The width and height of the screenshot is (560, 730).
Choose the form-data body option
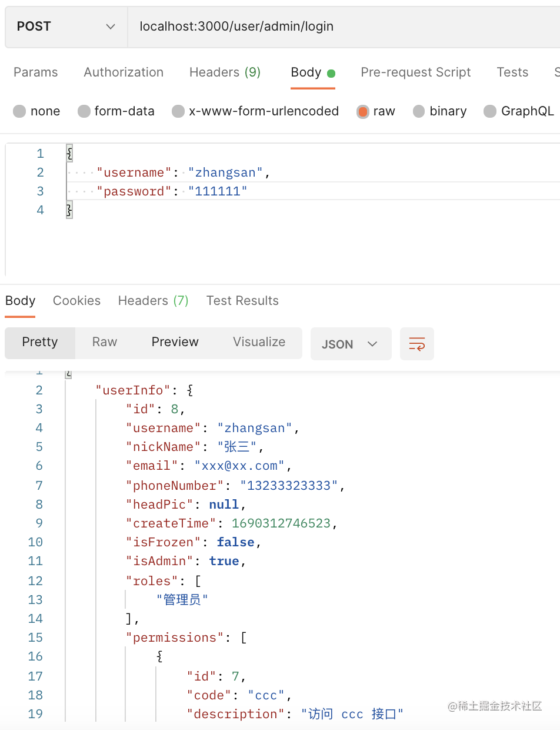(x=84, y=111)
